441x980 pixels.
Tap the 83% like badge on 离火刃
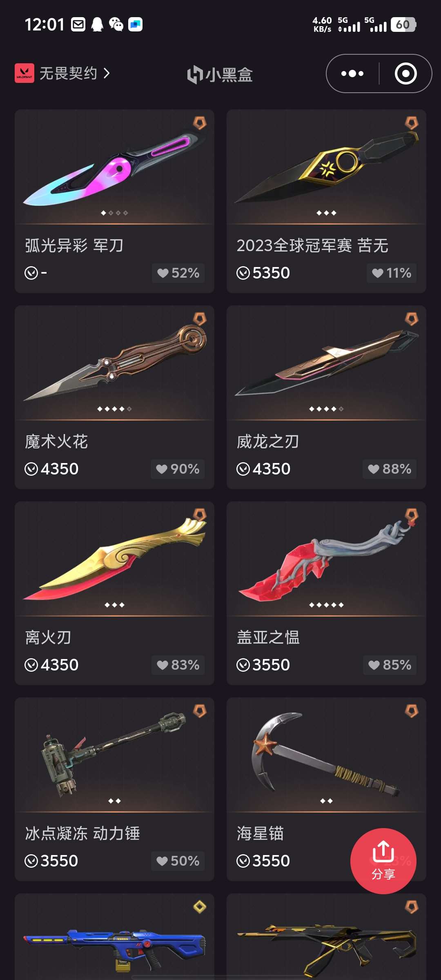(x=178, y=665)
